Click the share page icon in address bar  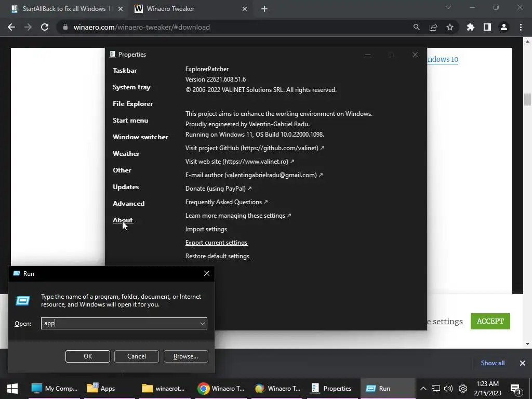(433, 27)
